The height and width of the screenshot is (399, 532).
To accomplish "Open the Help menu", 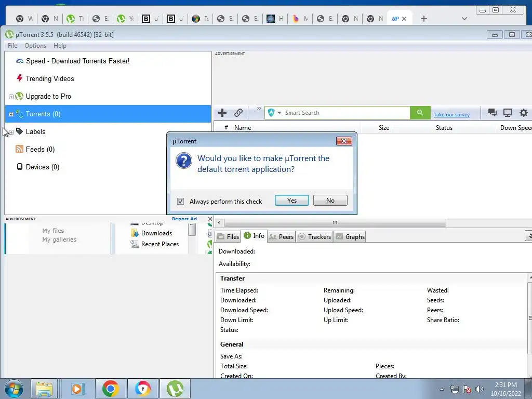I will click(60, 46).
